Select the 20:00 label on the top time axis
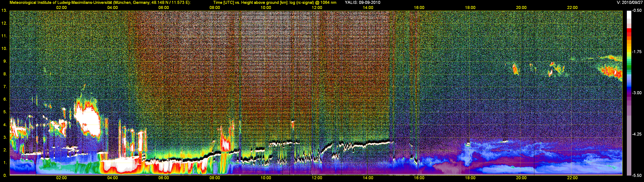This screenshot has width=644, height=182. click(521, 8)
